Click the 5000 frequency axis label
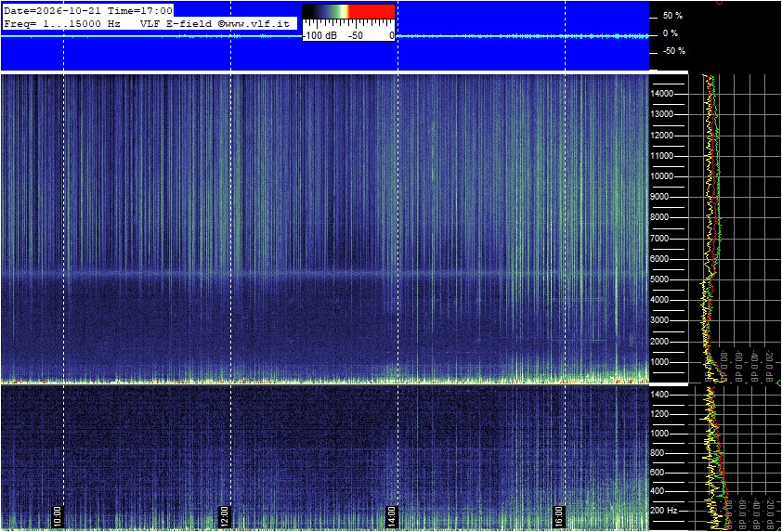The width and height of the screenshot is (782, 532). [x=659, y=279]
